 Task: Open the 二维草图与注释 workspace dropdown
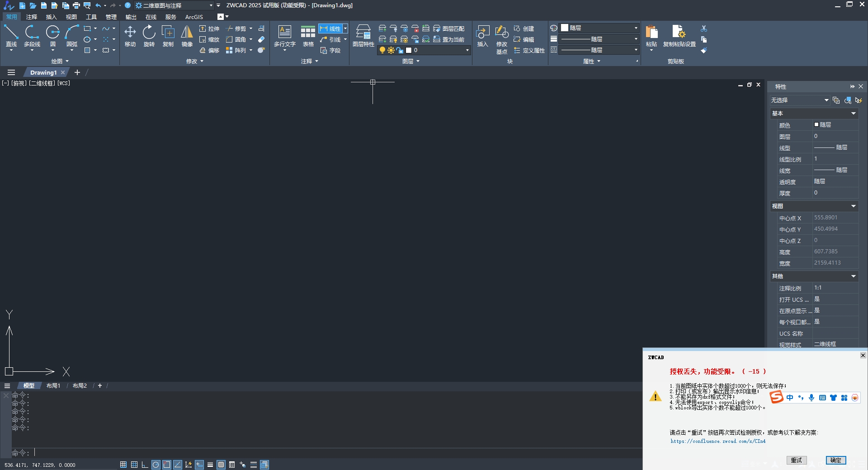tap(174, 5)
